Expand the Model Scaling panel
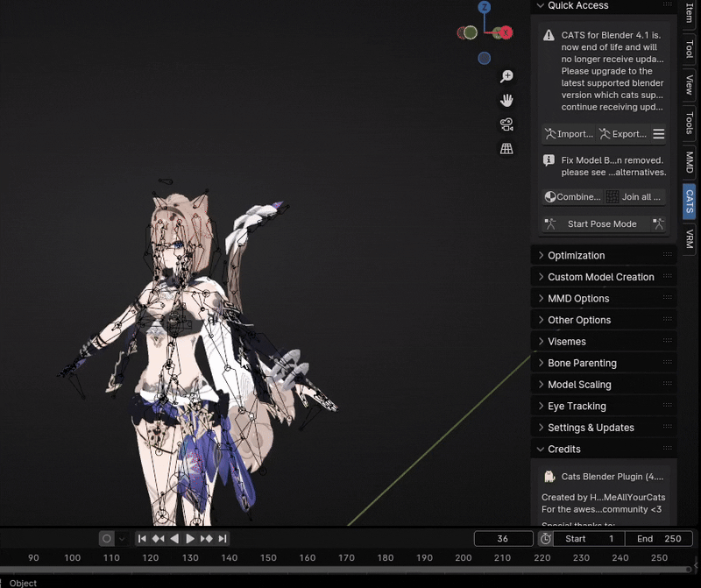Screen dimensions: 701x588 click(604, 384)
